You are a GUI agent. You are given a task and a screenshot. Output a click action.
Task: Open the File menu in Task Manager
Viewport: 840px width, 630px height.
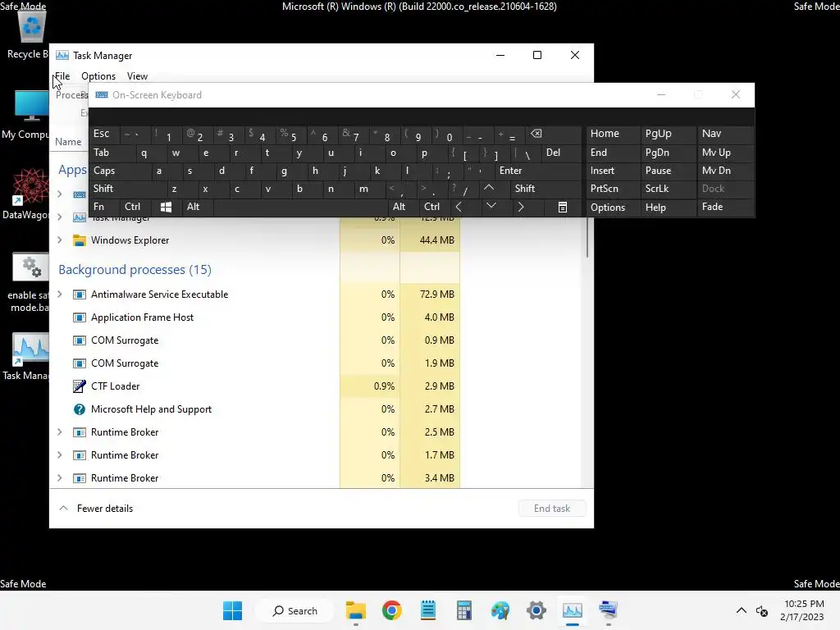pos(62,76)
